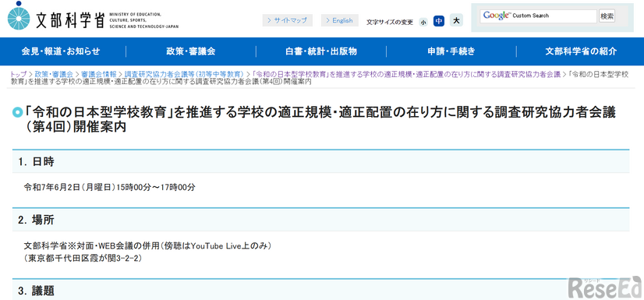Open 審議会情報 breadcrumb link

tap(99, 74)
